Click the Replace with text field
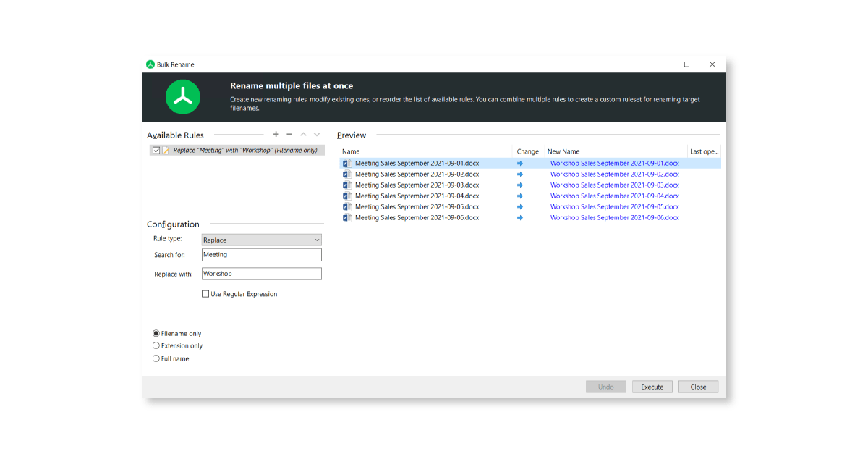This screenshot has height=454, width=868. (261, 274)
